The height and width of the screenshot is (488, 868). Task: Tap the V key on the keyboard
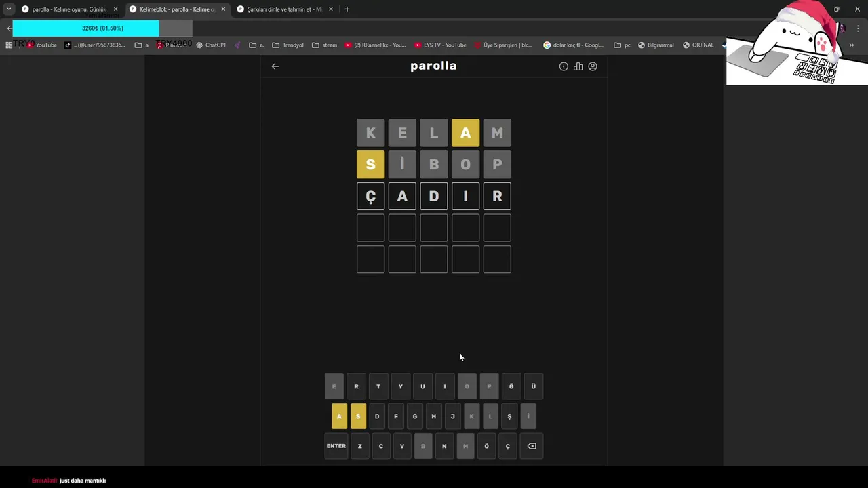[402, 446]
